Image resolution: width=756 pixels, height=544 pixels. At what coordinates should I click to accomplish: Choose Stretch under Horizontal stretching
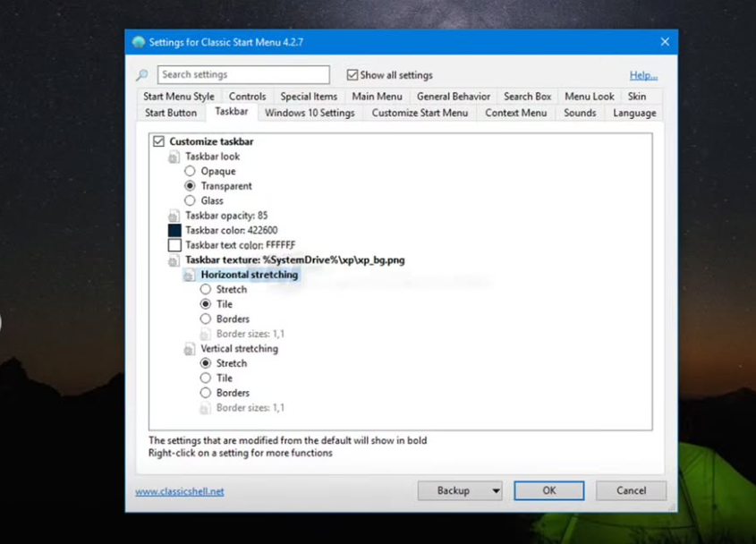206,290
